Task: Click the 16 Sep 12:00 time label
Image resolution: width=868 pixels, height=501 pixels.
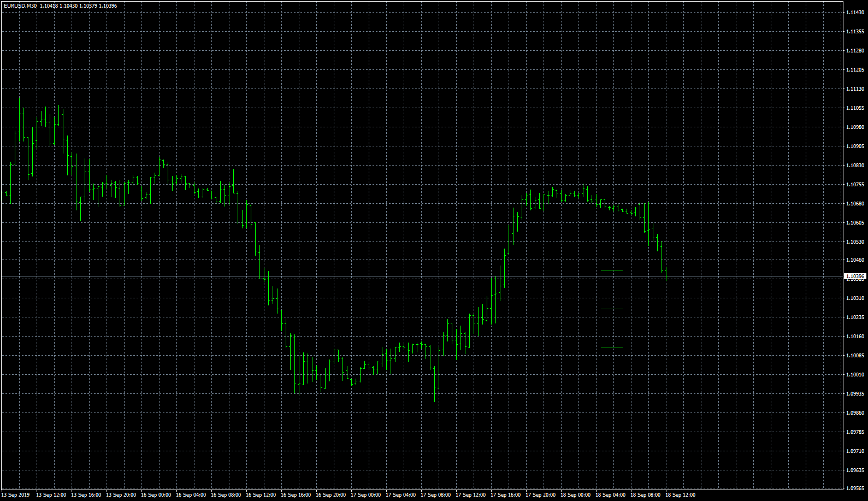Action: [261, 495]
